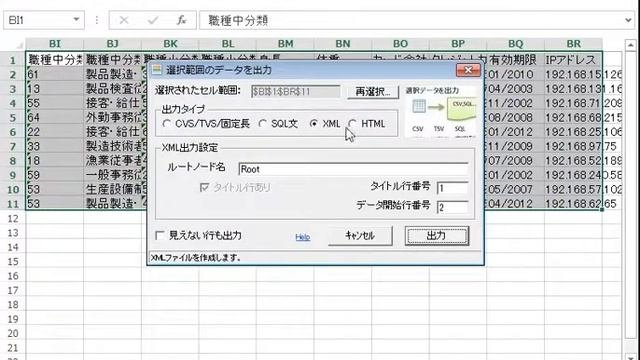Select row header 12
This screenshot has height=360, width=640.
(x=13, y=218)
